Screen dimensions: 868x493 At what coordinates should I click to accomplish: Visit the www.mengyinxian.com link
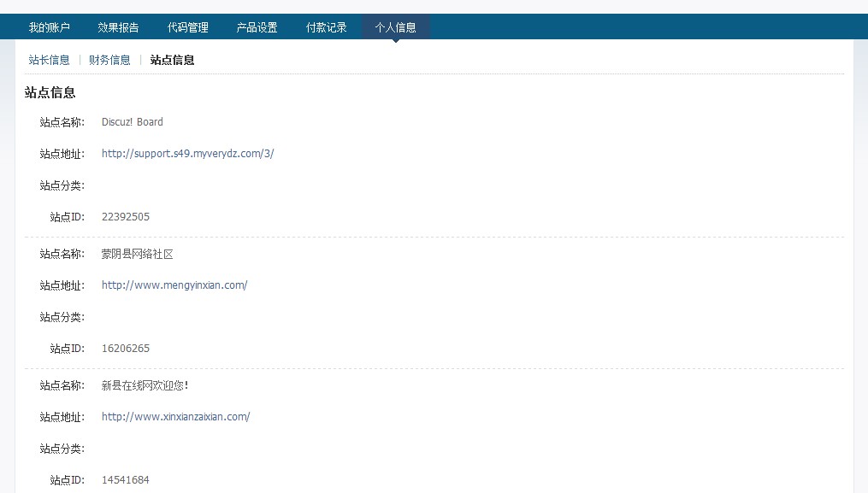[x=174, y=285]
